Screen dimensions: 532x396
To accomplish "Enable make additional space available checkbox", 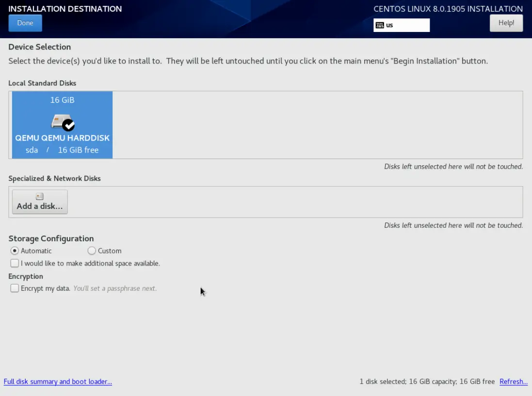I will tap(15, 264).
